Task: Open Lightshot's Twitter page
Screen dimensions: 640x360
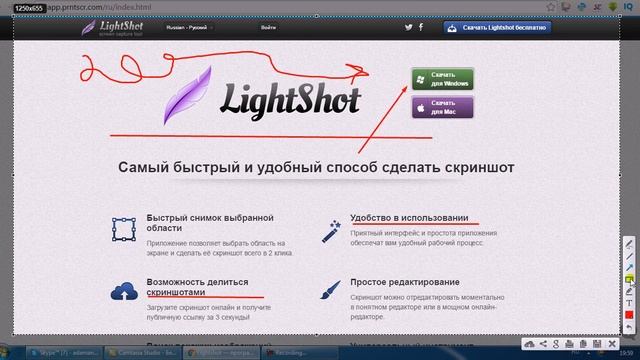Action: click(x=408, y=27)
